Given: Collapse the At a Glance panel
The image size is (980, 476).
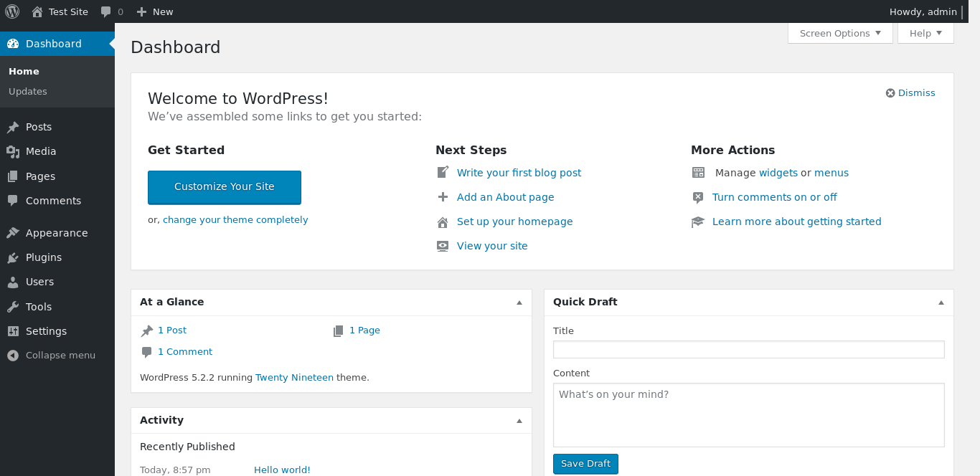Looking at the screenshot, I should (519, 303).
